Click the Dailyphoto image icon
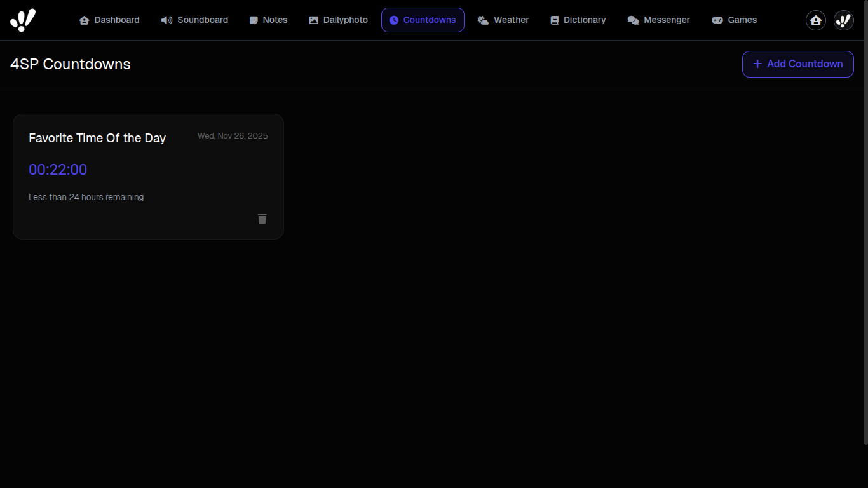 313,20
